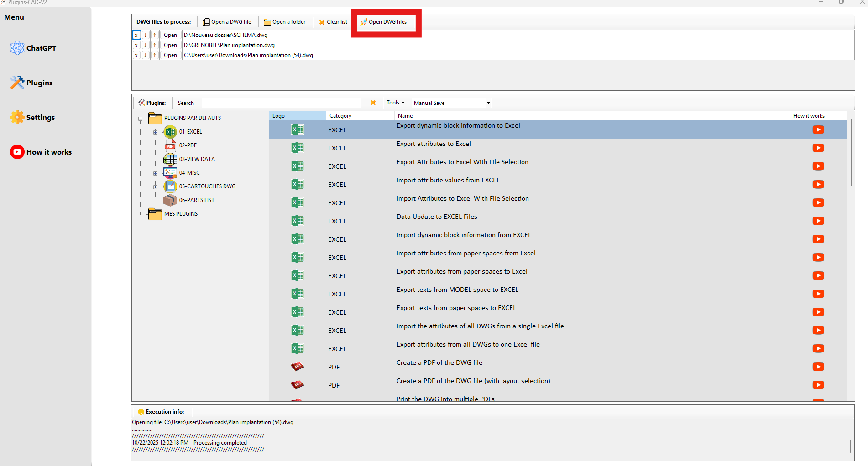Click the ChatGPT icon in the menu
The image size is (868, 466).
17,48
